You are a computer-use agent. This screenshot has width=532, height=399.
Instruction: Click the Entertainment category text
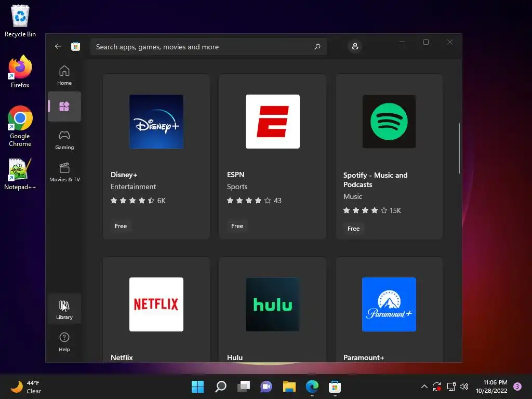133,187
